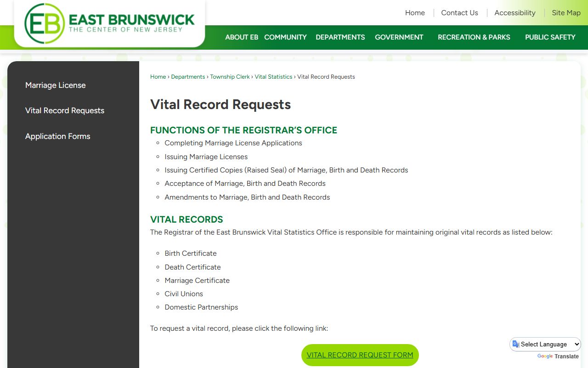
Task: Open the Site Map link
Action: coord(566,13)
